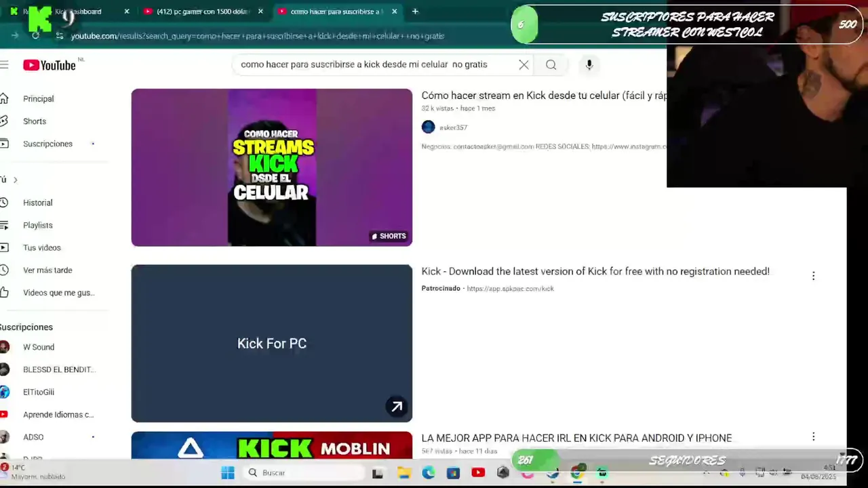Open the hamburger guide menu

(4, 65)
